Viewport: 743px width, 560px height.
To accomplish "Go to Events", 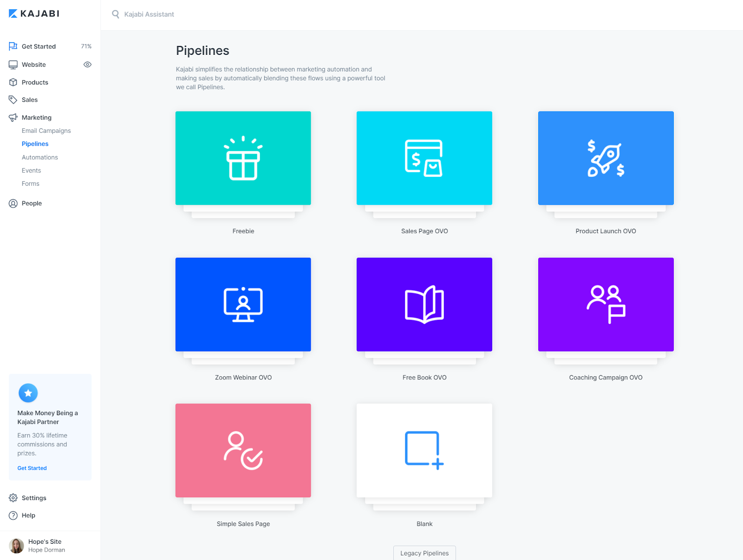I will click(x=32, y=170).
